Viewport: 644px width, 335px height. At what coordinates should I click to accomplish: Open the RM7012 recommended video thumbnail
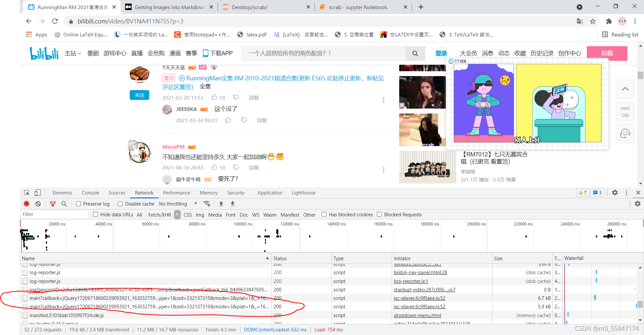(x=427, y=167)
